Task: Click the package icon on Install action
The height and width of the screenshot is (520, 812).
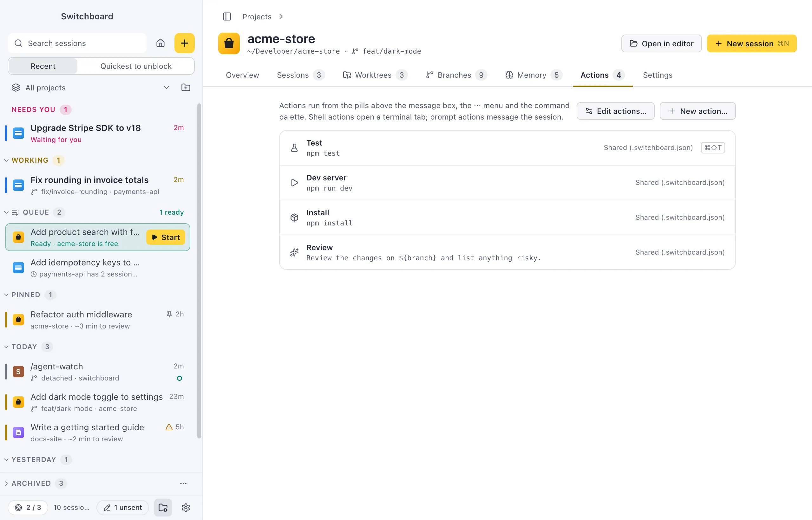Action: point(294,218)
